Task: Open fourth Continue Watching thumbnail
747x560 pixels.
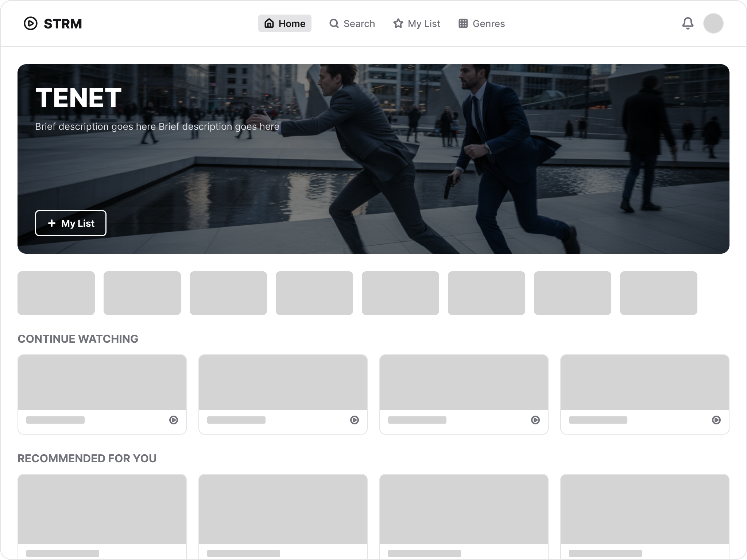Action: tap(645, 382)
